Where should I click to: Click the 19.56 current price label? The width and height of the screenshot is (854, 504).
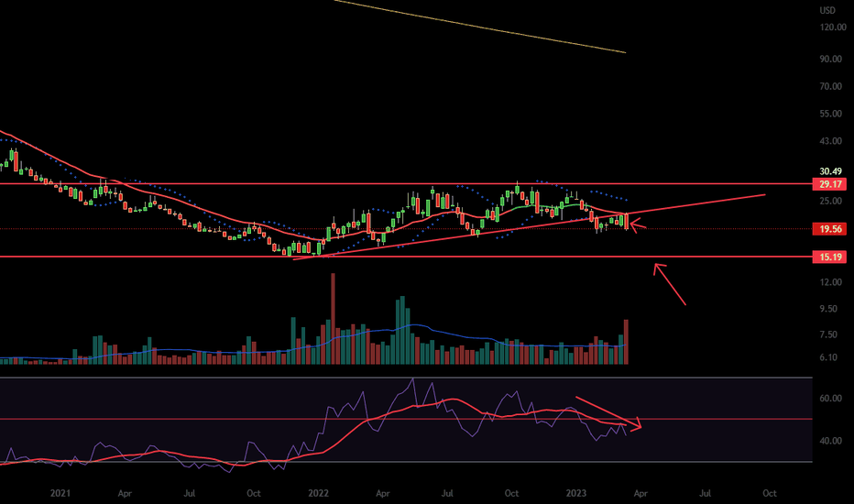[x=829, y=229]
